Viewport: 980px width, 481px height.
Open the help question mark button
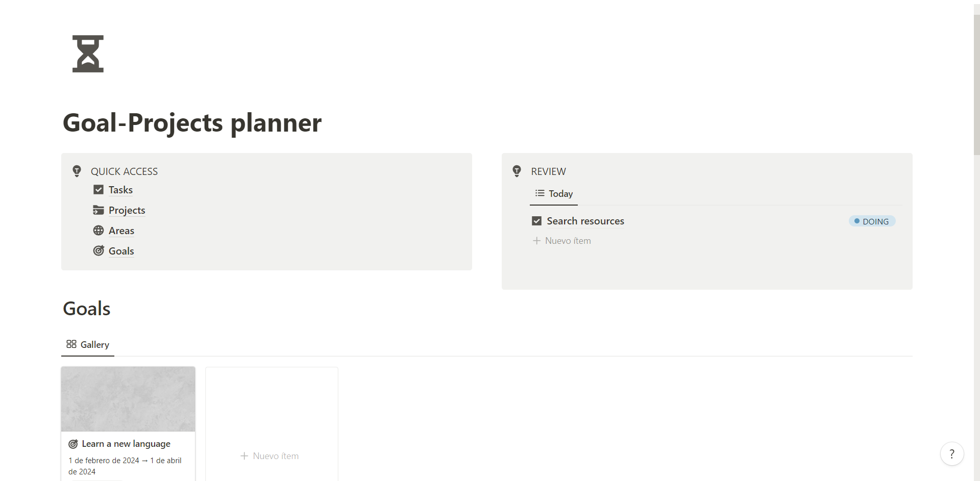[x=951, y=453]
